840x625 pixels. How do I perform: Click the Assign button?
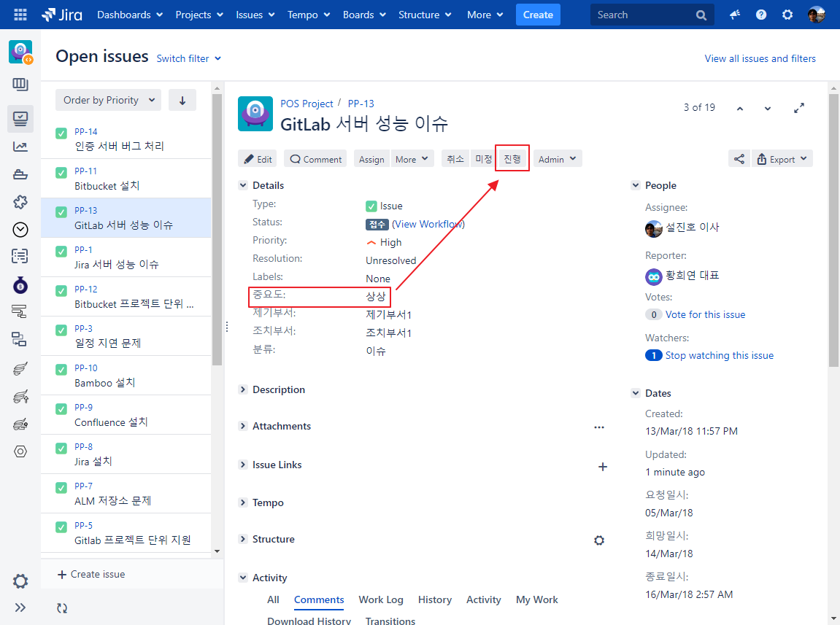371,159
